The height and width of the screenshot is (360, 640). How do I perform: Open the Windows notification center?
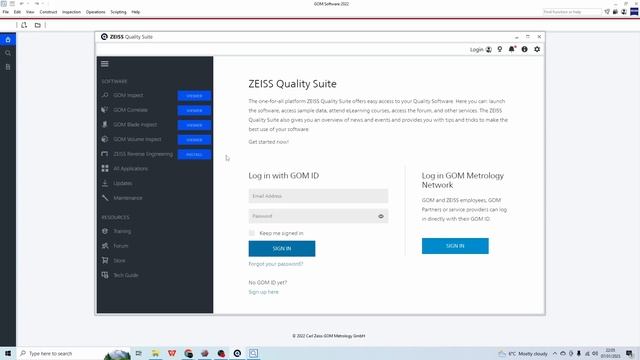tap(629, 353)
